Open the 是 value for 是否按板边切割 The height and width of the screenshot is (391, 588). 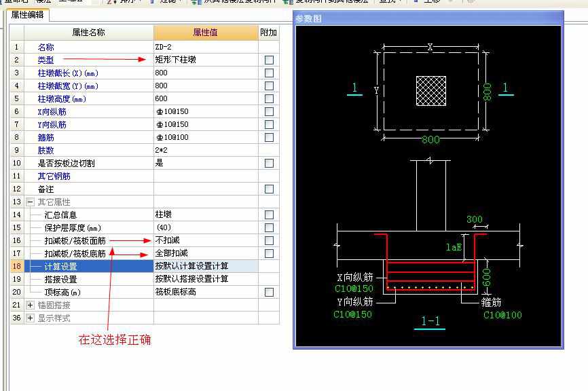(x=206, y=163)
